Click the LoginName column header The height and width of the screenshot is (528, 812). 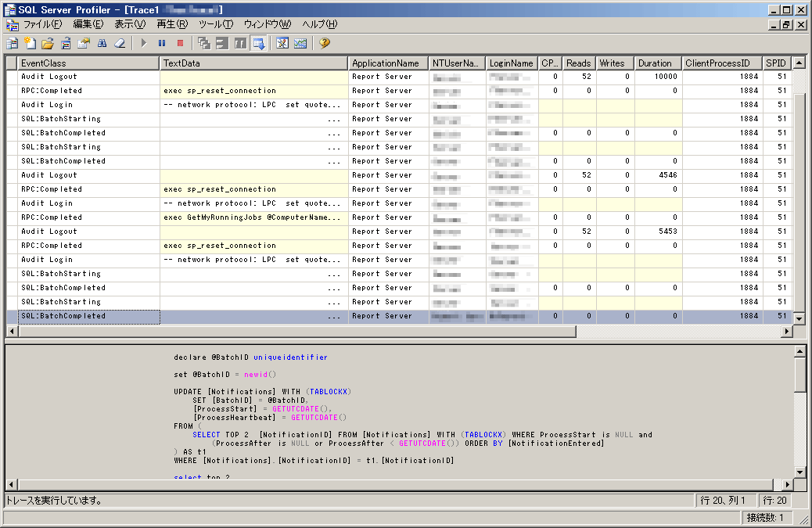click(512, 63)
